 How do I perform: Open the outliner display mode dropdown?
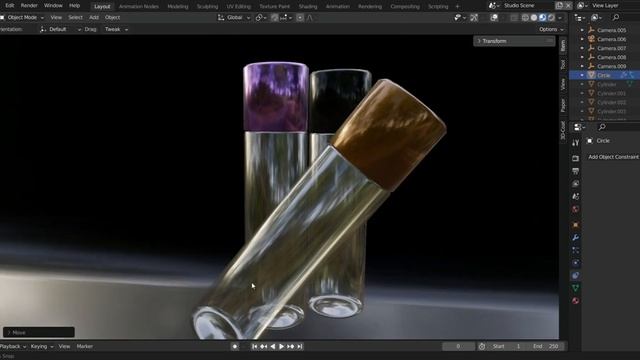pos(580,17)
